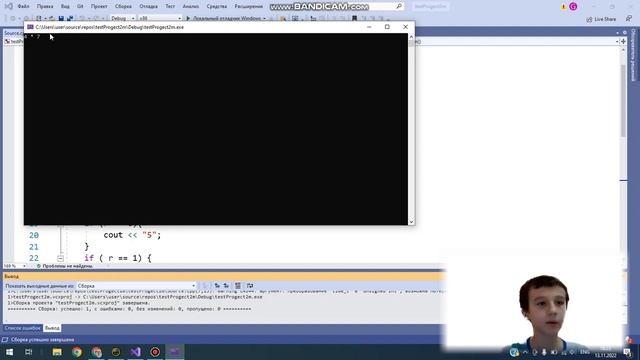
Task: Click the Save All toolbar icon
Action: [x=70, y=18]
